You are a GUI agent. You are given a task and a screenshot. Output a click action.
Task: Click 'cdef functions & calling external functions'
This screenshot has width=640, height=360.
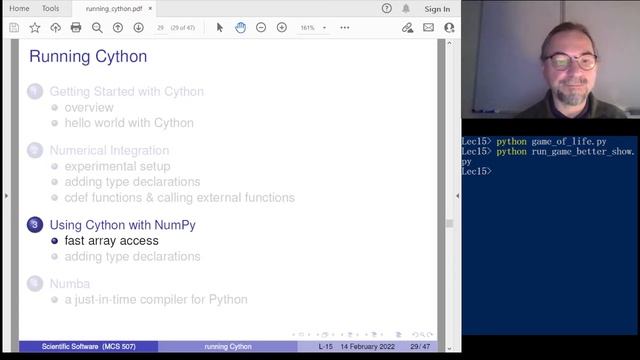tap(180, 198)
